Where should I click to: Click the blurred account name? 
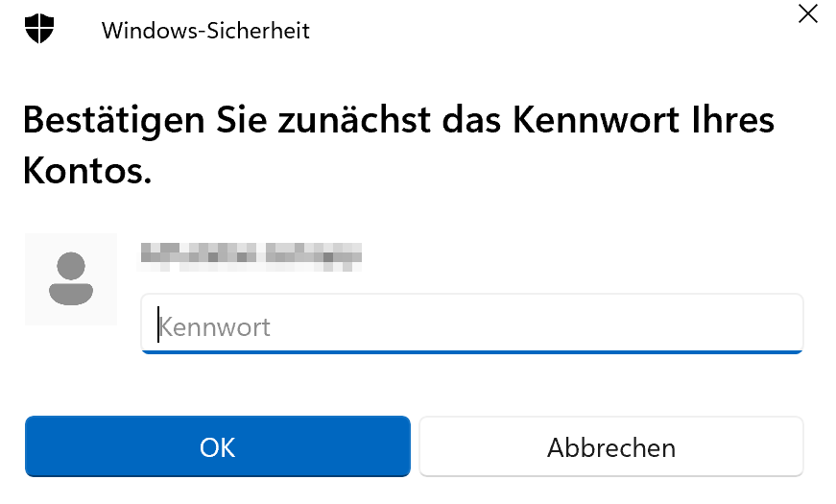coord(250,254)
